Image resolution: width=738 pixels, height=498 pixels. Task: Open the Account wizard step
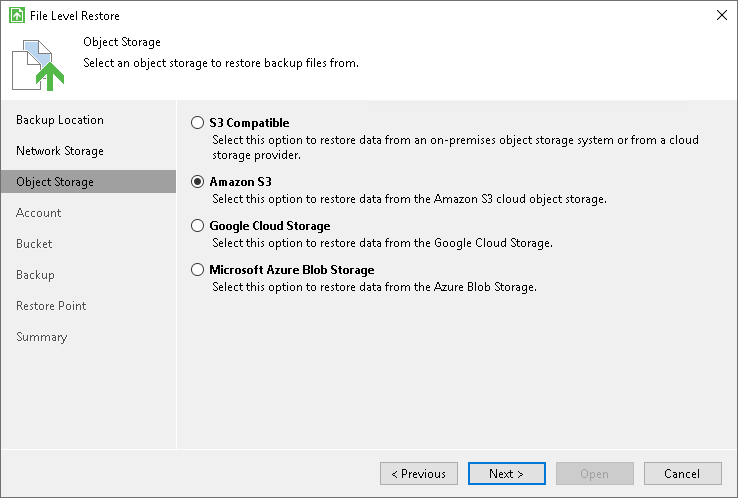pyautogui.click(x=39, y=213)
